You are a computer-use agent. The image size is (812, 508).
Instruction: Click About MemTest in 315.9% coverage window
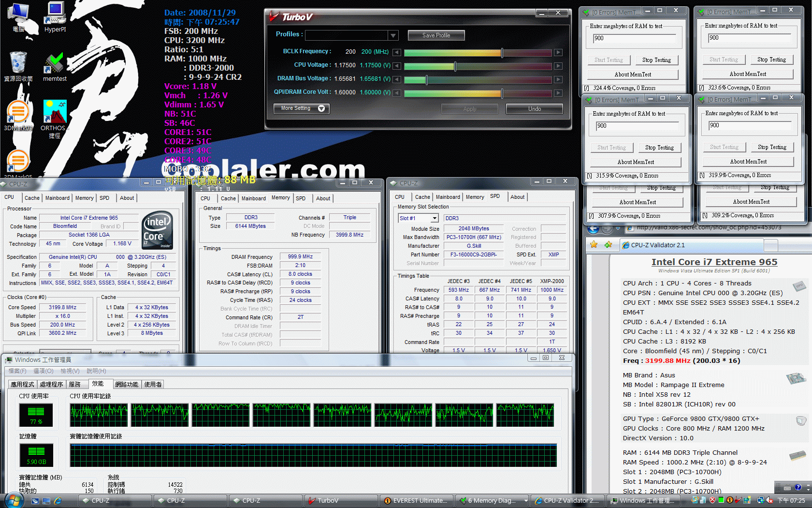click(x=636, y=162)
